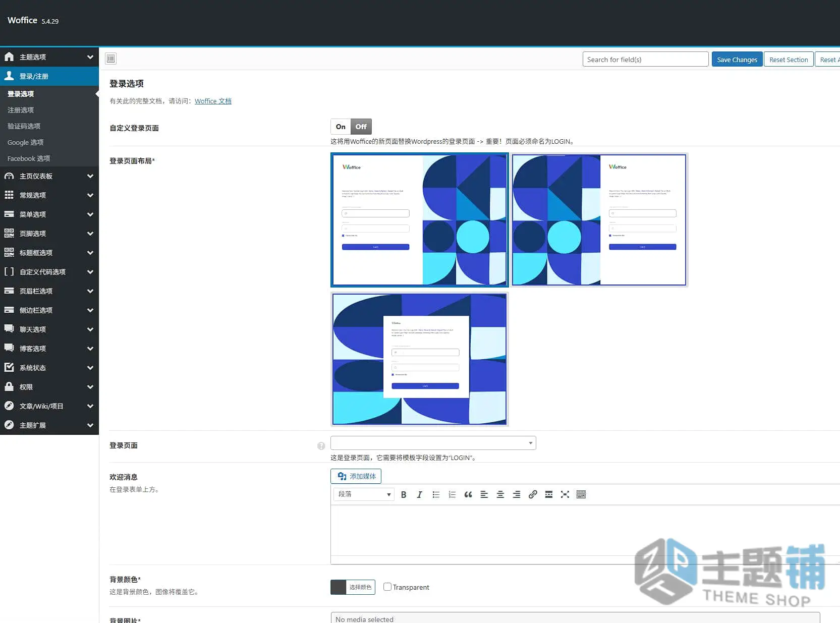Click the icon beside 侧边栏选项

point(9,310)
